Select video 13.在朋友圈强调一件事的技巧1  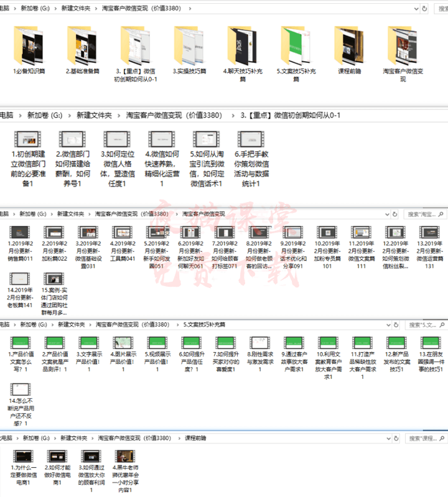coord(431,355)
